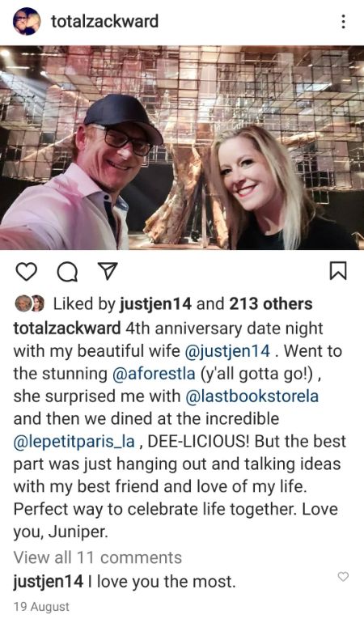364x623 pixels.
Task: Open three-dot options menu
Action: [x=343, y=22]
